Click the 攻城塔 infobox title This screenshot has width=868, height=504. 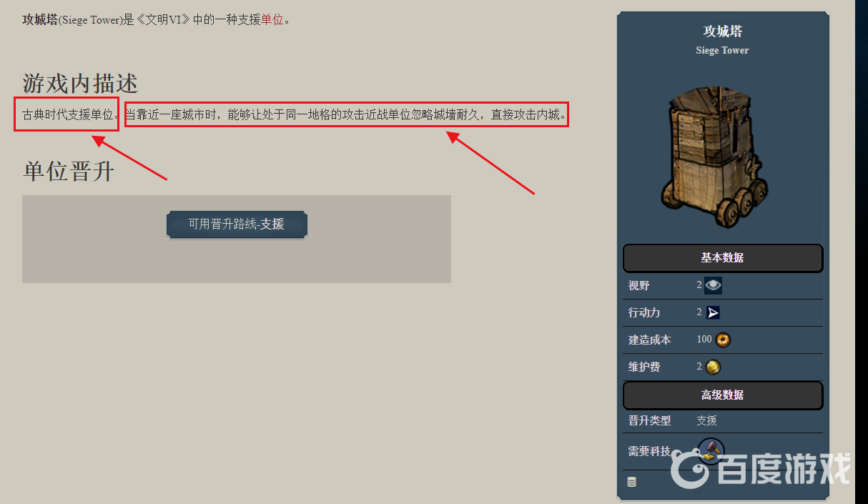[723, 31]
